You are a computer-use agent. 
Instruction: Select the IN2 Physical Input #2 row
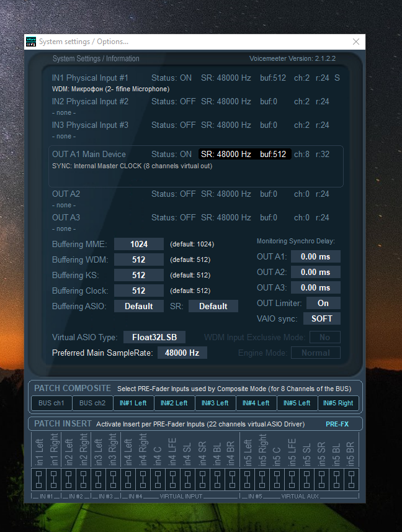tap(191, 102)
